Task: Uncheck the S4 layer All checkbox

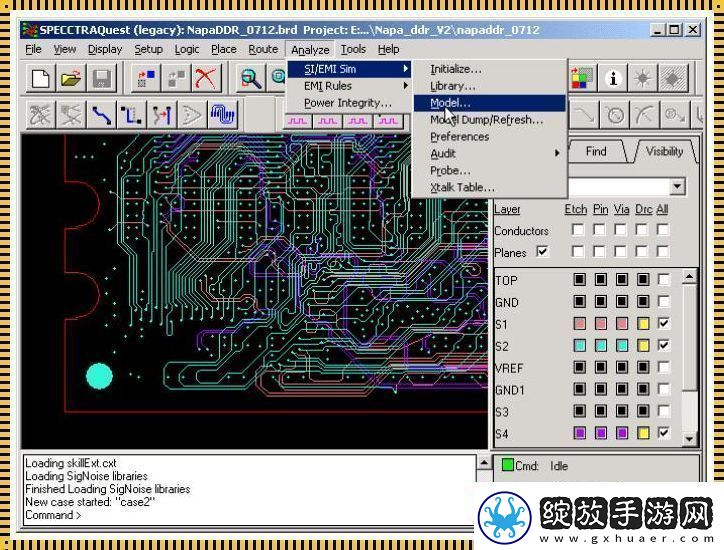Action: (x=664, y=433)
